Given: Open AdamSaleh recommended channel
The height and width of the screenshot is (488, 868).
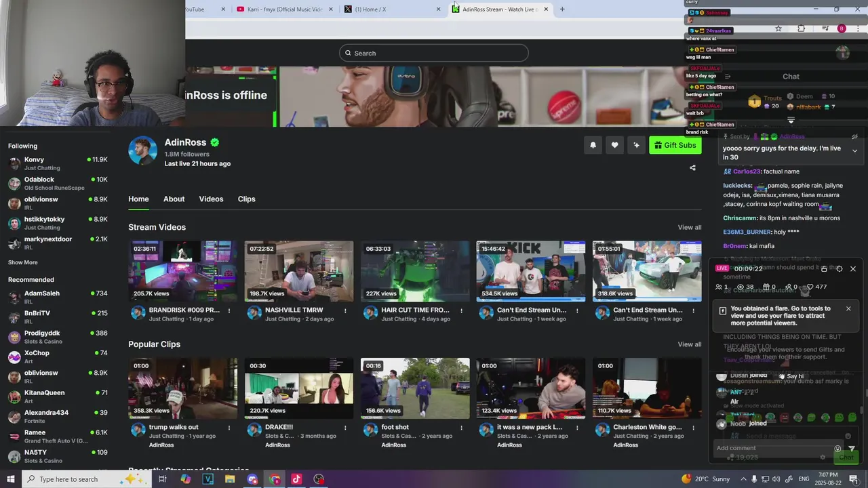Looking at the screenshot, I should tap(58, 297).
